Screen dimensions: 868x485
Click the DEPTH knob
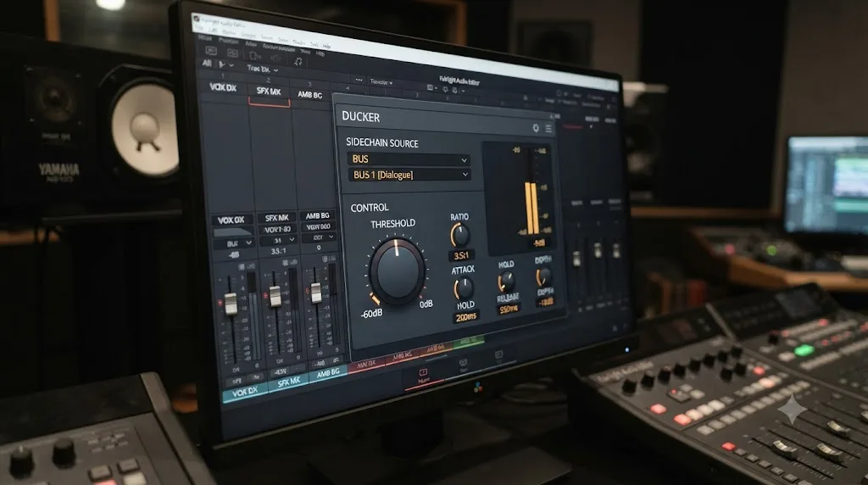point(543,276)
